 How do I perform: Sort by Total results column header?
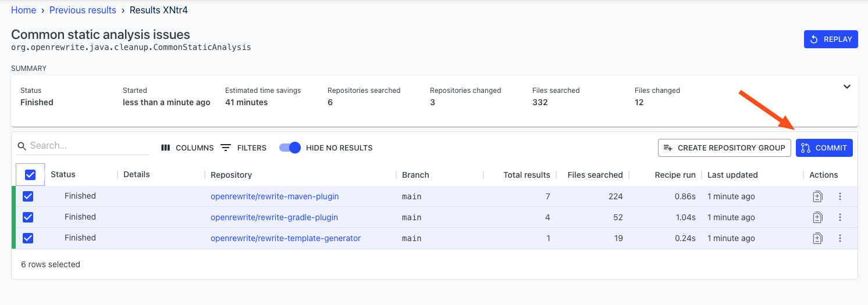click(x=527, y=175)
